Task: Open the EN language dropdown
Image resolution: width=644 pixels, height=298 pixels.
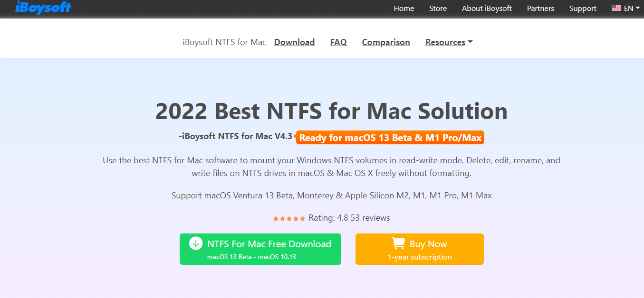Action: (630, 8)
